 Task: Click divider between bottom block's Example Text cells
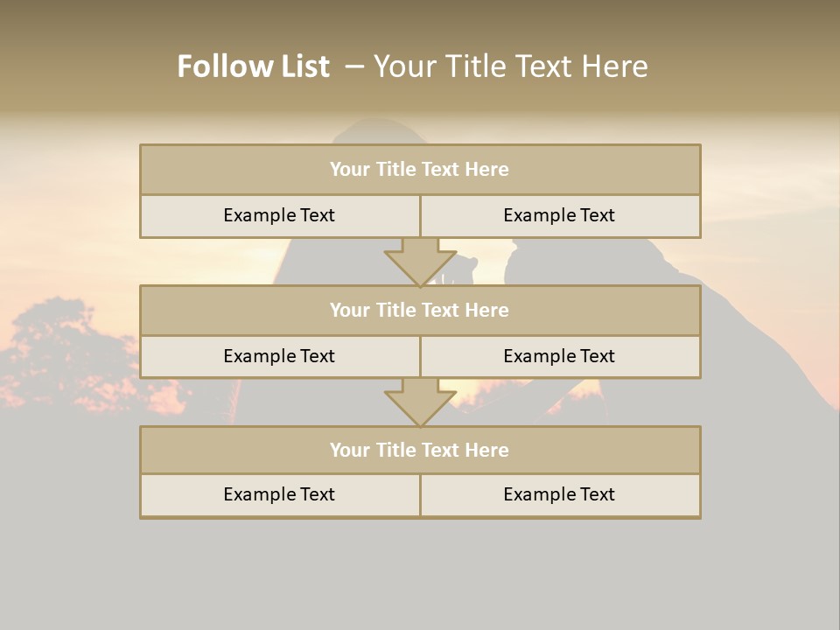point(420,495)
